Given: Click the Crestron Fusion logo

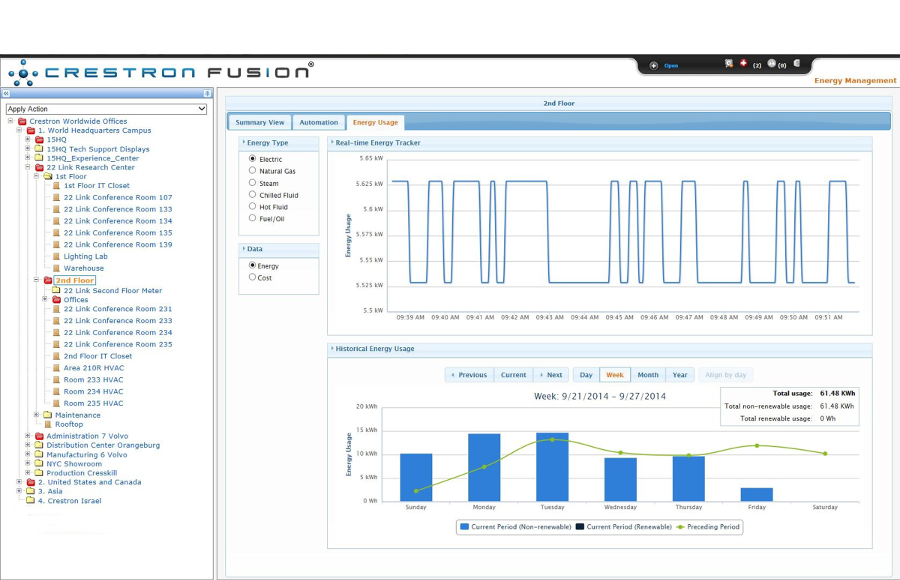Looking at the screenshot, I should point(161,72).
